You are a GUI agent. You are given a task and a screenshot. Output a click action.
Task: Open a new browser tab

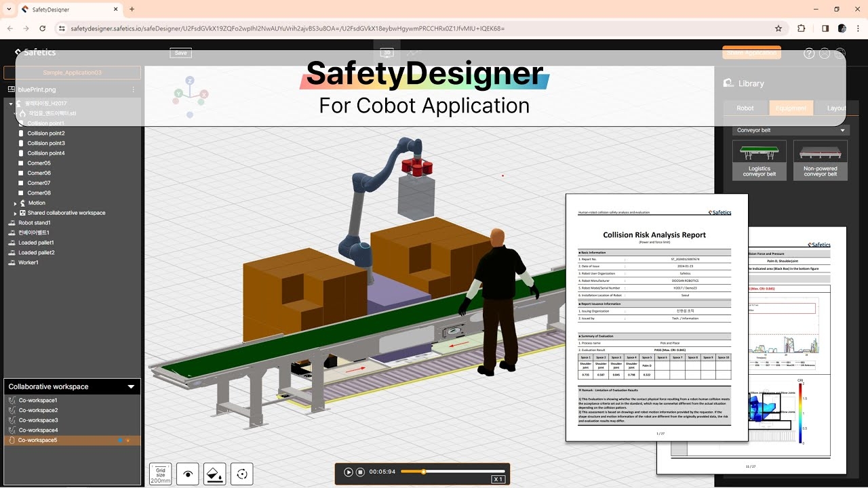[x=132, y=9]
